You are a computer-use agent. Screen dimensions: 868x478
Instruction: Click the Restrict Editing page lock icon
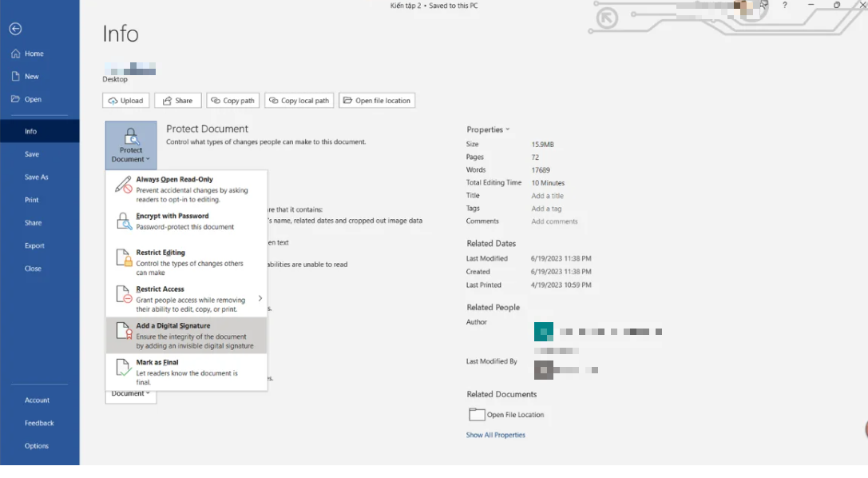pos(124,257)
